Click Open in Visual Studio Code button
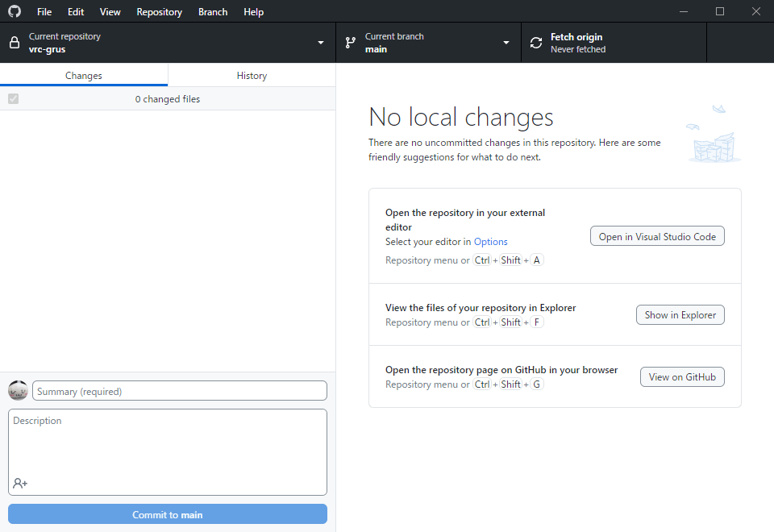The height and width of the screenshot is (532, 774). coord(657,236)
